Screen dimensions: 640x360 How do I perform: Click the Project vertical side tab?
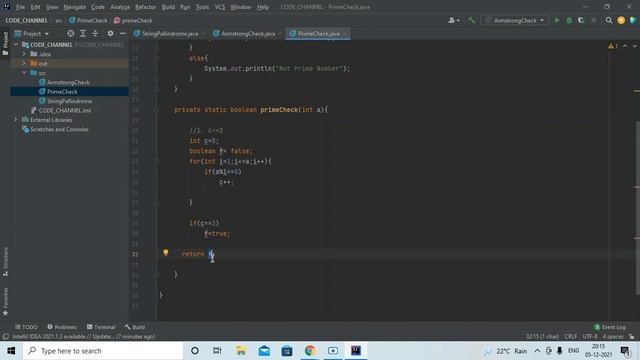(5, 43)
